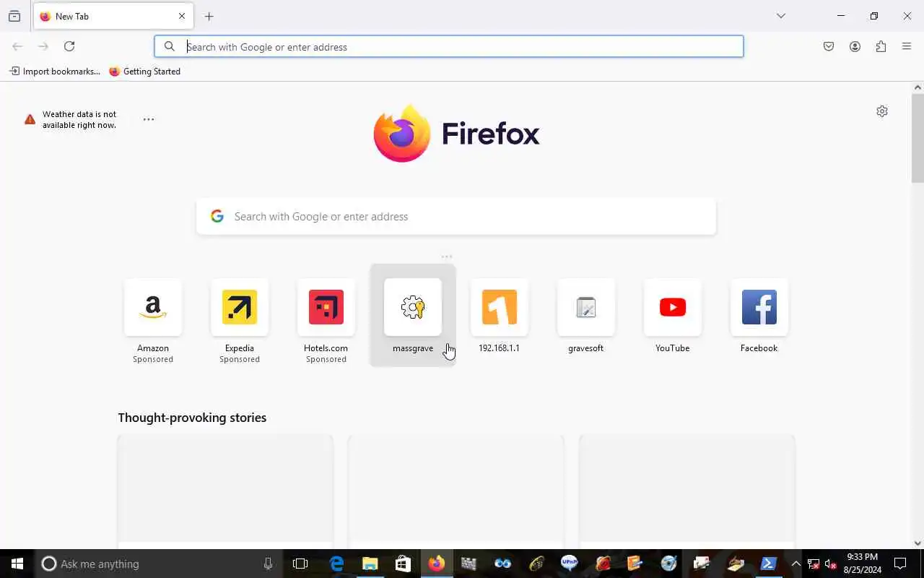The height and width of the screenshot is (578, 924).
Task: Open the Amazon sponsored shortcut
Action: pos(153,320)
